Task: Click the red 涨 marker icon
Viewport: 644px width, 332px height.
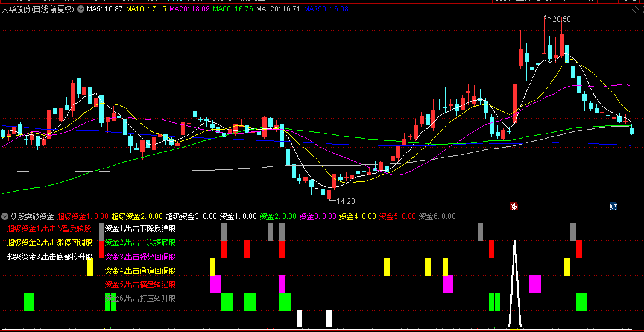Action: click(x=513, y=207)
